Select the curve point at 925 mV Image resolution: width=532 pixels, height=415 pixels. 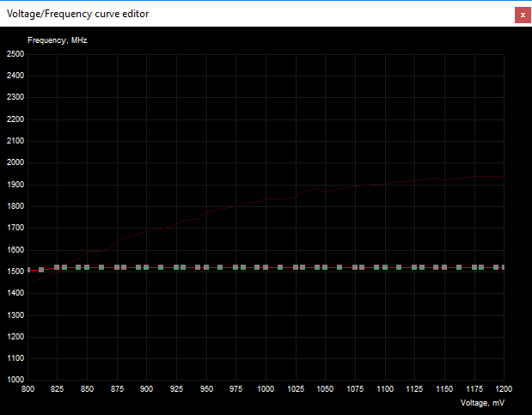click(x=176, y=267)
